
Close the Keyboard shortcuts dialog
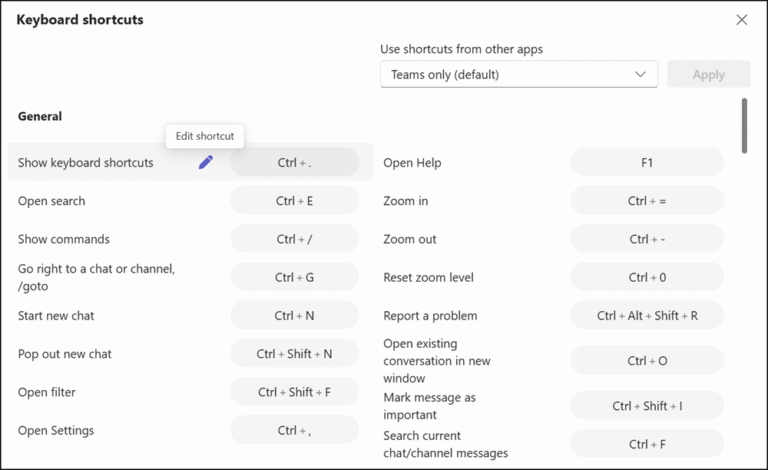pos(741,20)
